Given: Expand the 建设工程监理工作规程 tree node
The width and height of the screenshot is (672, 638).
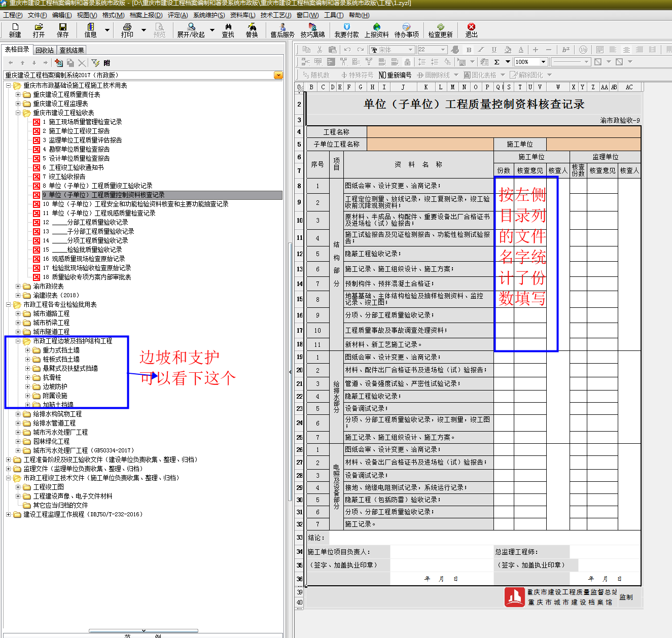Looking at the screenshot, I should (8, 514).
